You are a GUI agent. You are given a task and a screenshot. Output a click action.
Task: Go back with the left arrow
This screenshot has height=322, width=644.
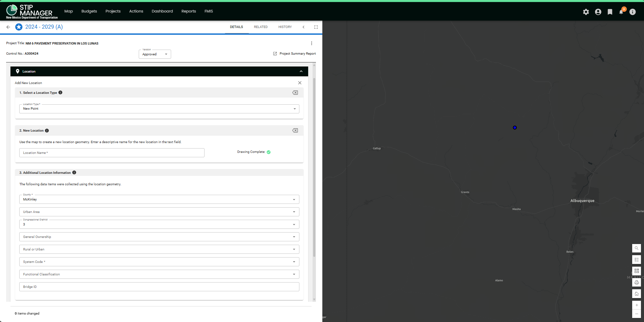click(x=8, y=27)
